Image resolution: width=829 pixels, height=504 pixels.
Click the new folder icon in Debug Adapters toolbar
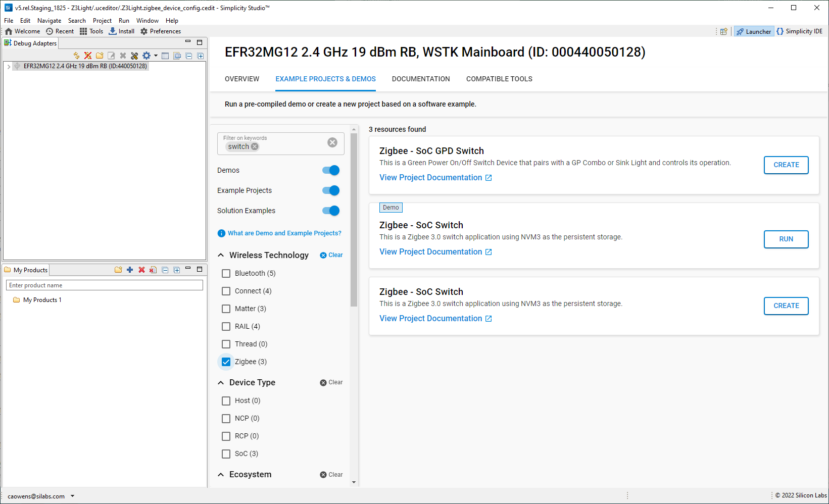[x=100, y=56]
